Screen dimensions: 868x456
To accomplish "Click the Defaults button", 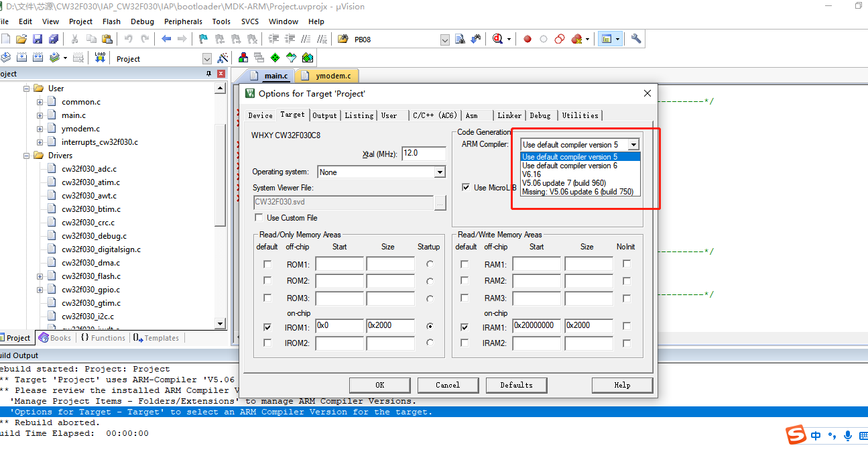I will (516, 385).
